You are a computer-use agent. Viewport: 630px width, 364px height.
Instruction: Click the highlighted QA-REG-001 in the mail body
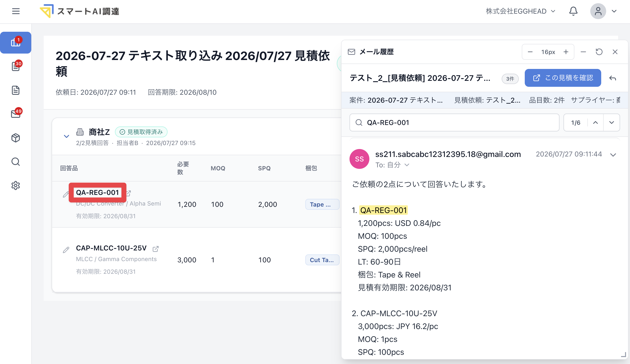pyautogui.click(x=384, y=210)
